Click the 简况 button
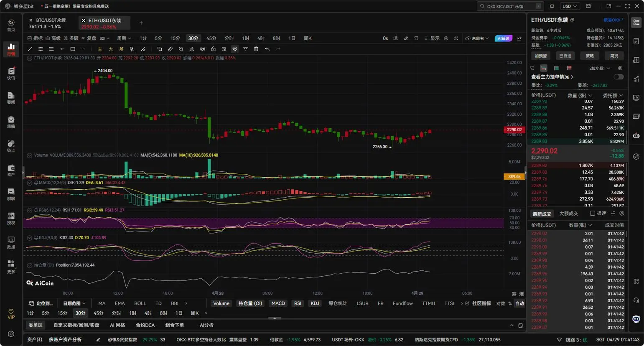This screenshot has width=644, height=346. tap(614, 56)
